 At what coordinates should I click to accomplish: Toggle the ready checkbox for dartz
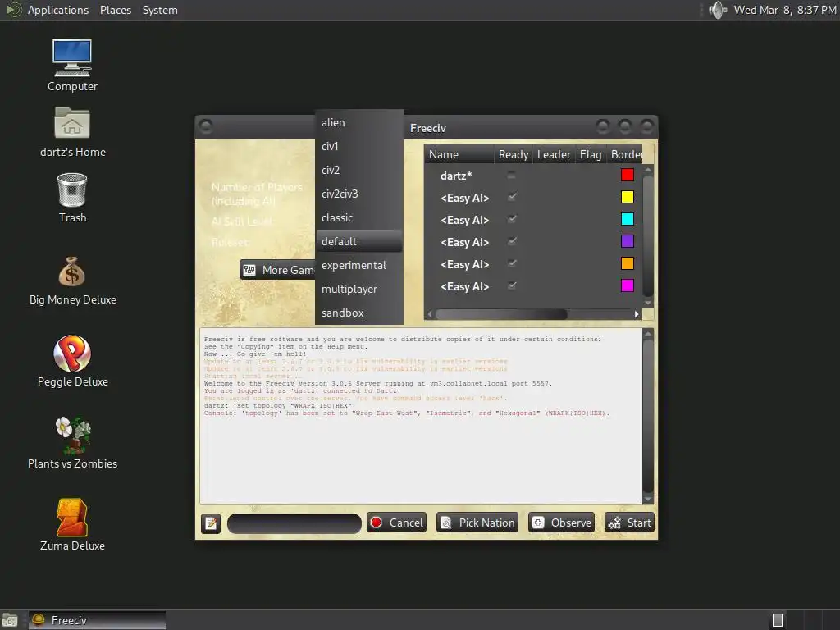click(x=512, y=175)
